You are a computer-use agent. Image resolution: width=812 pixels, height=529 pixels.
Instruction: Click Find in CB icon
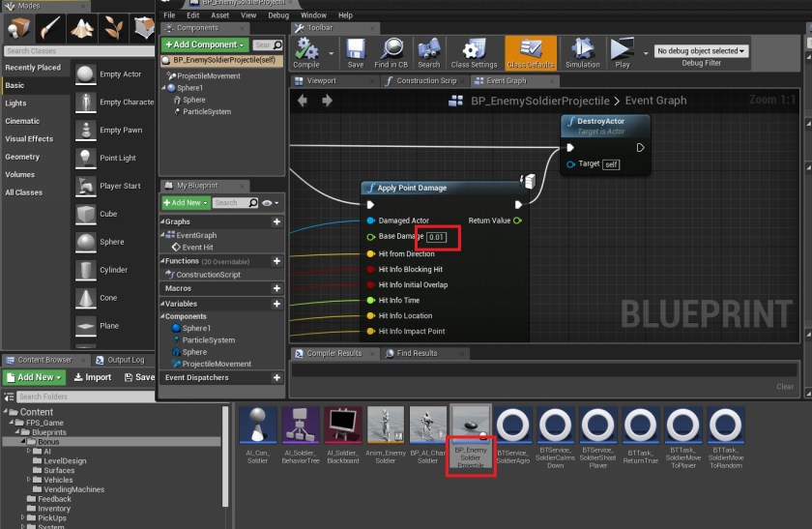pos(392,51)
